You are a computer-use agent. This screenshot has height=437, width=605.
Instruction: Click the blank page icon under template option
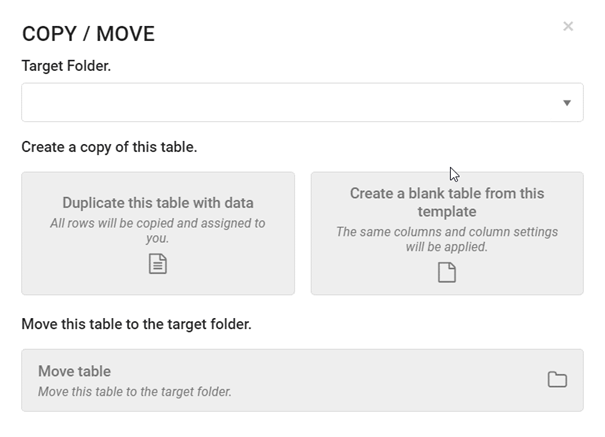(447, 273)
